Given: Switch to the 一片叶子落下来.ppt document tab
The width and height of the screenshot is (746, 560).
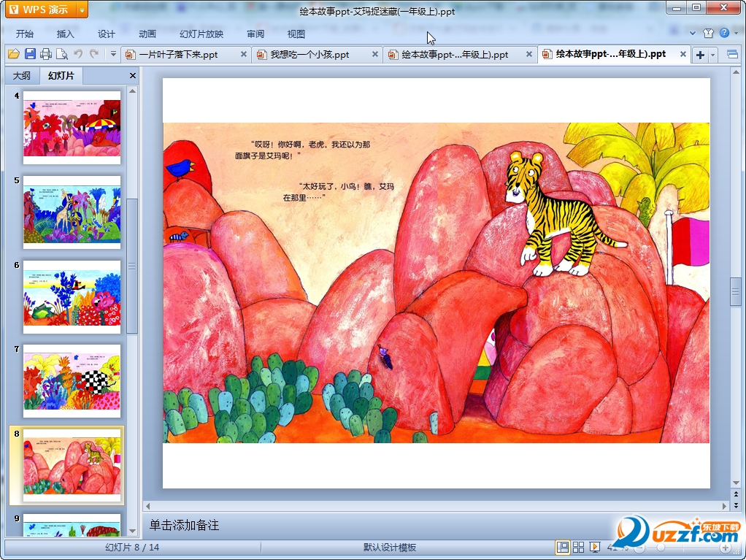Looking at the screenshot, I should (178, 55).
